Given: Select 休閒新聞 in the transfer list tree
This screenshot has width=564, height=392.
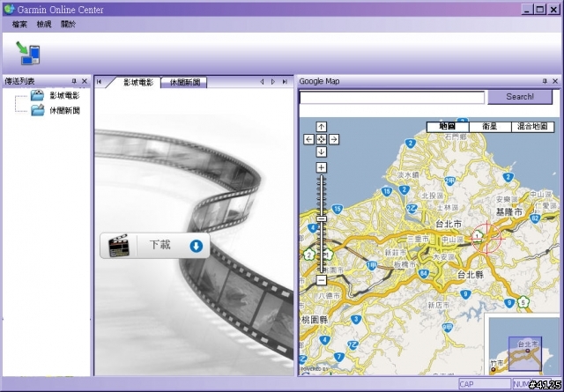Looking at the screenshot, I should pyautogui.click(x=64, y=110).
